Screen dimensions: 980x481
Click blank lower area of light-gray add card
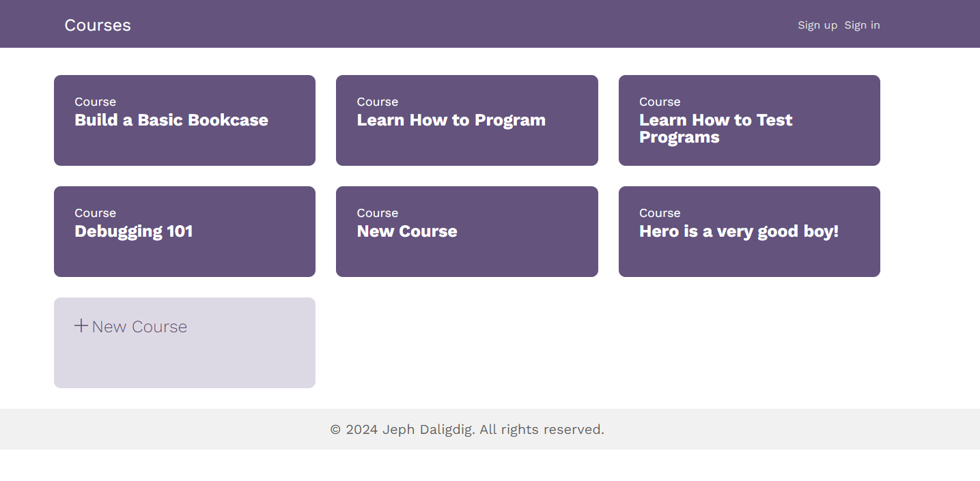[x=184, y=365]
